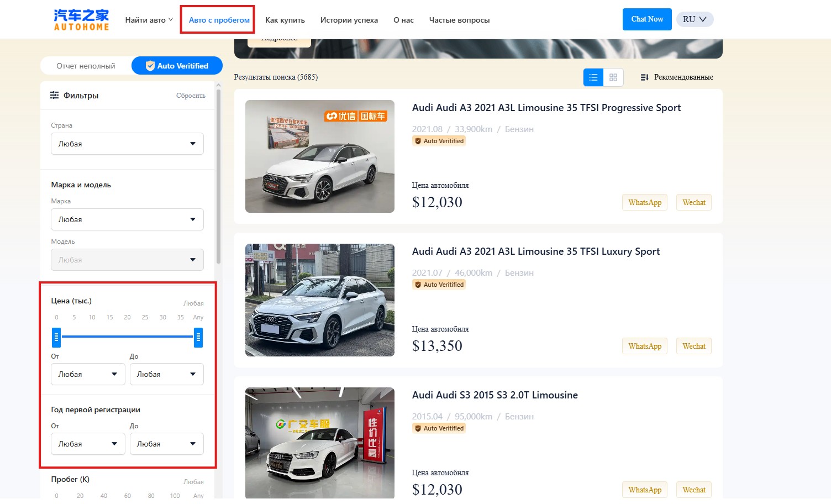Open the Авто с пробегом tab
This screenshot has width=831, height=504.
pos(219,20)
